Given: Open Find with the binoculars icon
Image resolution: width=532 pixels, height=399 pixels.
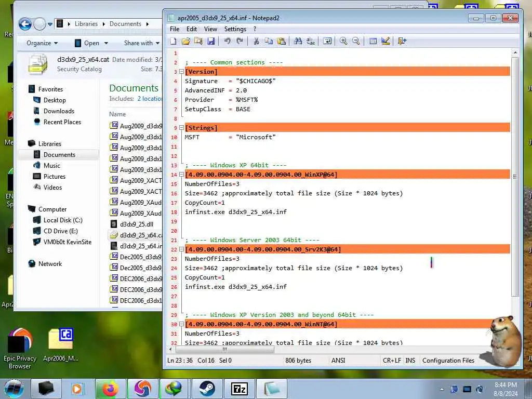Looking at the screenshot, I should point(298,42).
